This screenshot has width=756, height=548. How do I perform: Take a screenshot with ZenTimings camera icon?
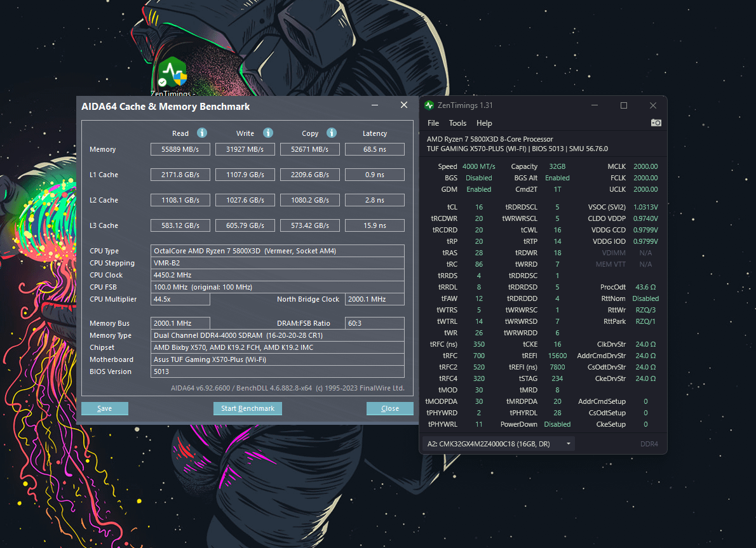(656, 123)
